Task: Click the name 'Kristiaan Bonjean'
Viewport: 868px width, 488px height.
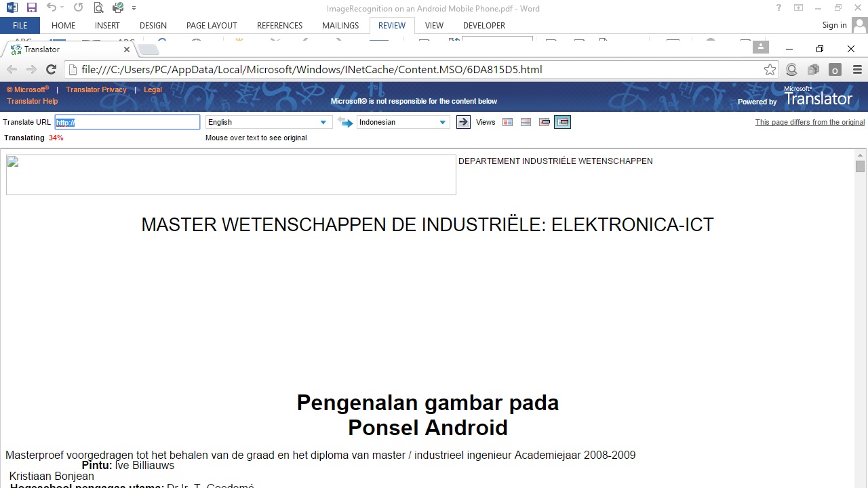Action: (x=52, y=476)
